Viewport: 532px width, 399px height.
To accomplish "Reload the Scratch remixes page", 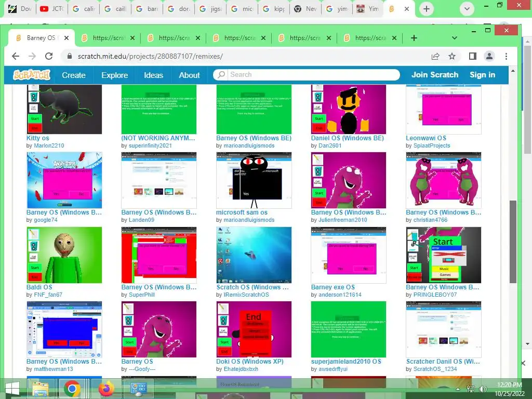I will 49,56.
